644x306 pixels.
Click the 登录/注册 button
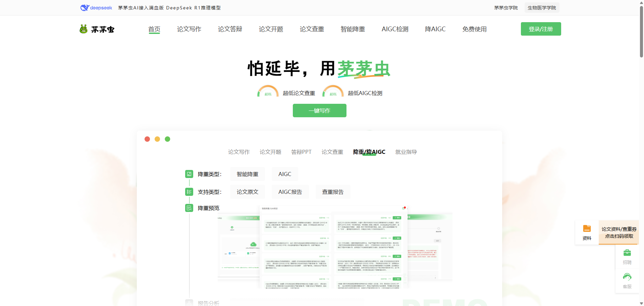[541, 29]
